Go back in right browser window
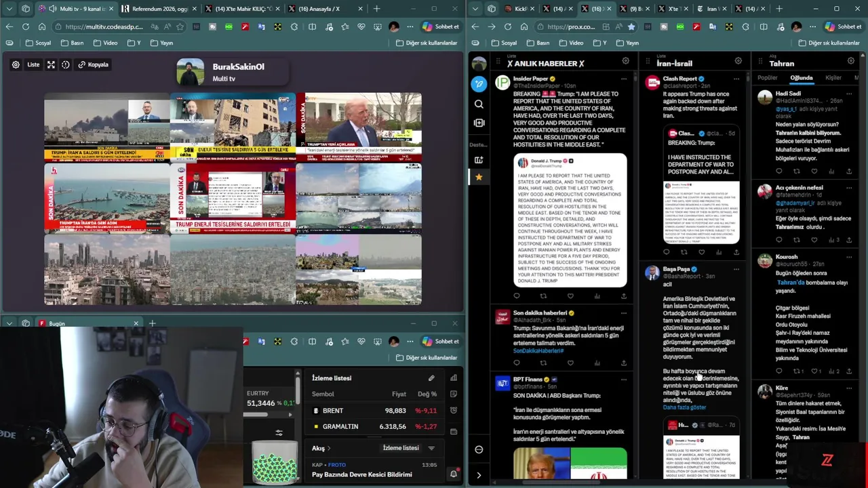The width and height of the screenshot is (868, 488). [475, 26]
